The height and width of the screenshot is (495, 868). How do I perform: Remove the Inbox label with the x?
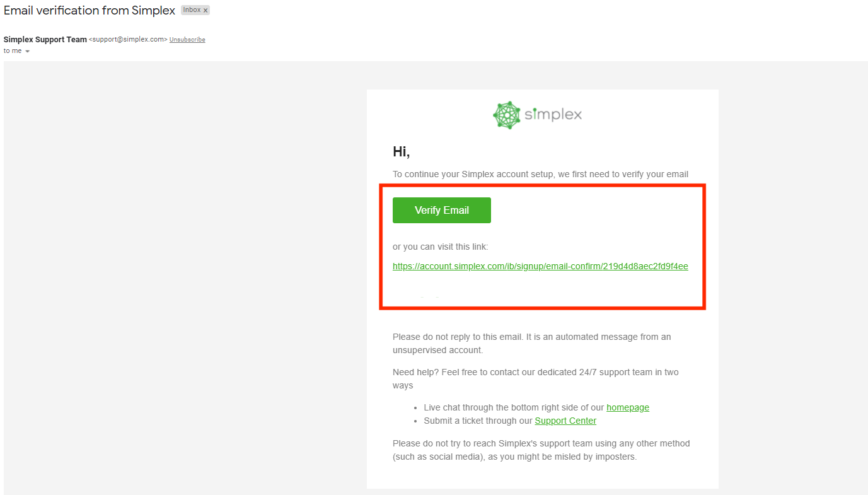click(x=205, y=9)
